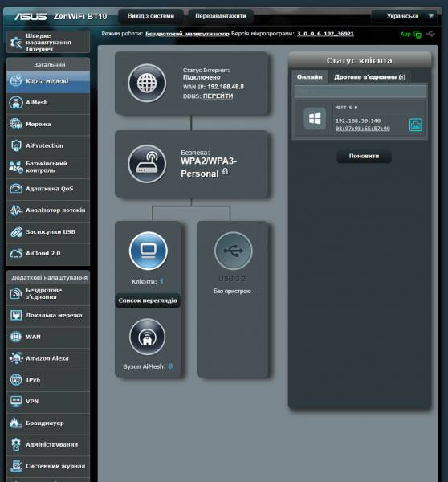This screenshot has width=448, height=482.
Task: Switch to the Онлайн tab
Action: [x=310, y=77]
